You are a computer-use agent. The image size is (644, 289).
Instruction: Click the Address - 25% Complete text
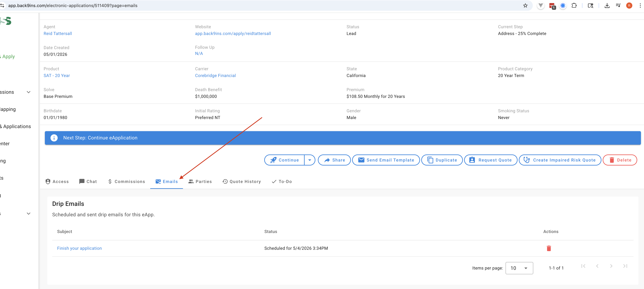pos(522,33)
